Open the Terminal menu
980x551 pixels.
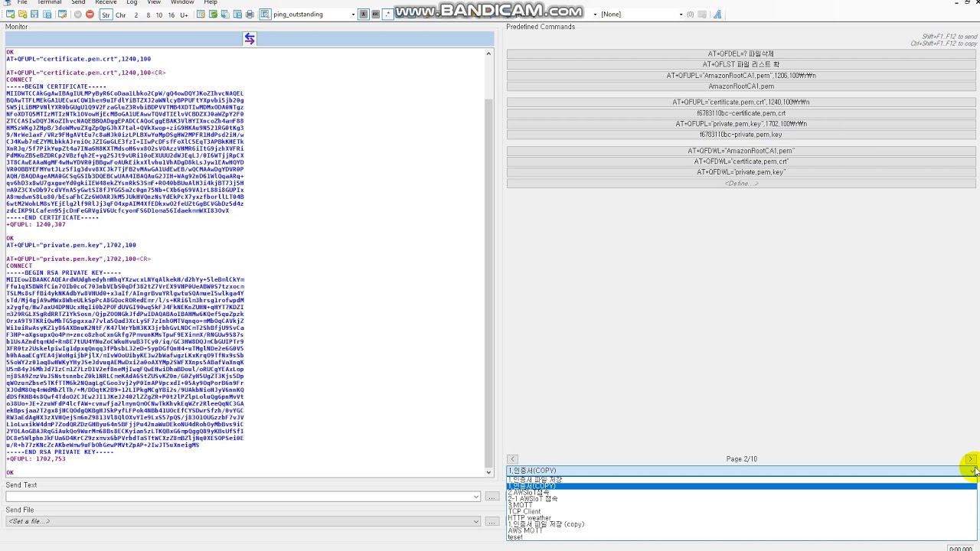click(x=49, y=2)
